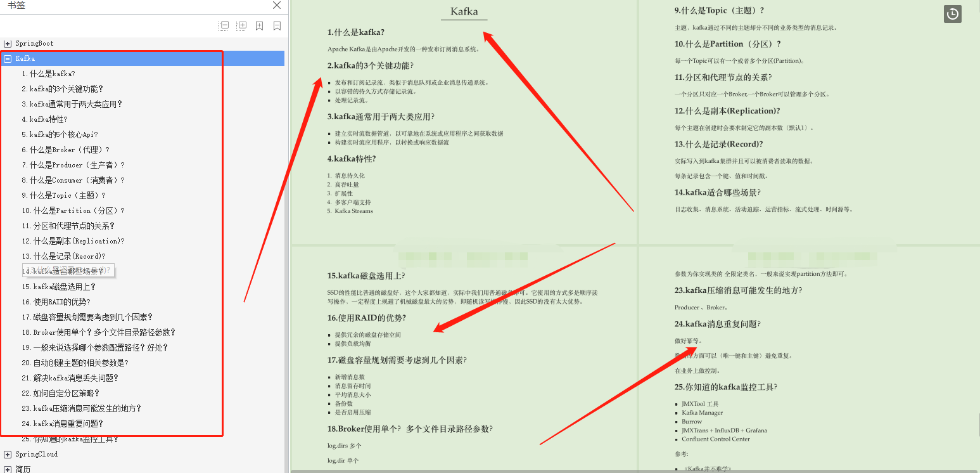Click heading 2.kafka的3个关键功能? in the document

click(x=371, y=66)
